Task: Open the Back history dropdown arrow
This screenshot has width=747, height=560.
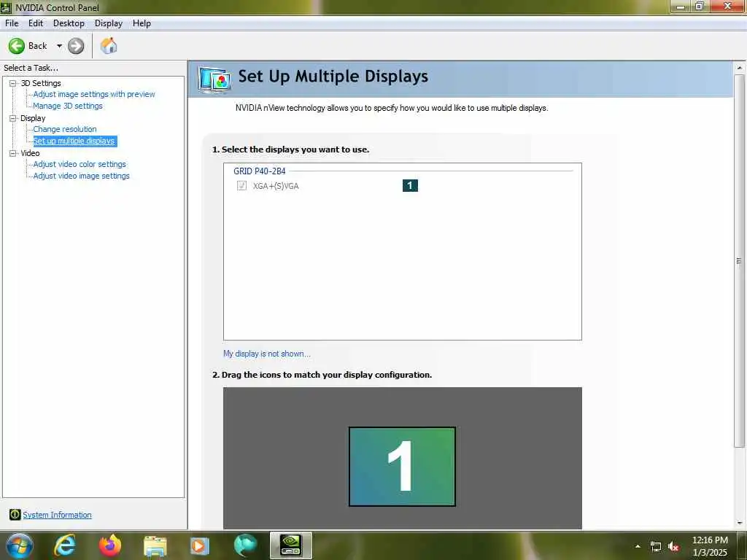Action: coord(59,46)
